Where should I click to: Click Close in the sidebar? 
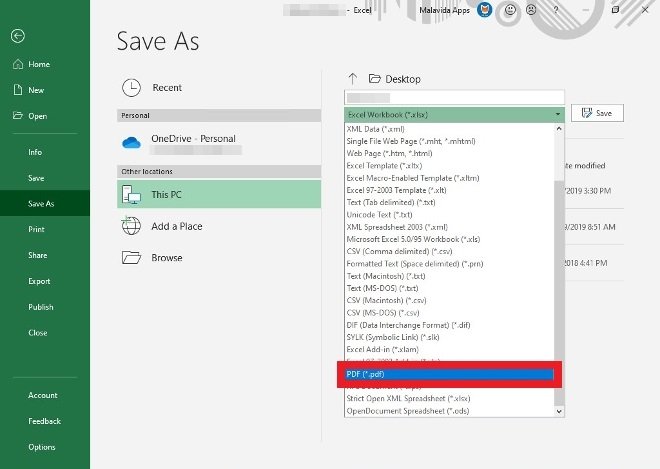click(37, 333)
